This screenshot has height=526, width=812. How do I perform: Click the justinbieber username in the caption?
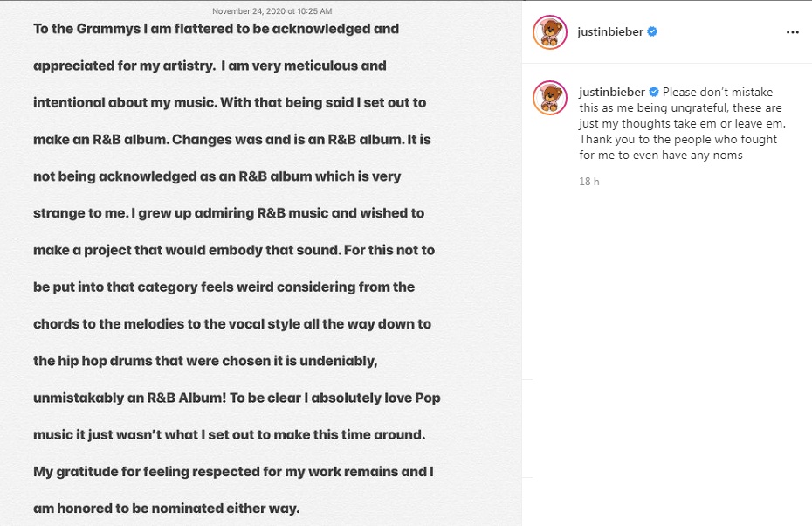[x=609, y=92]
